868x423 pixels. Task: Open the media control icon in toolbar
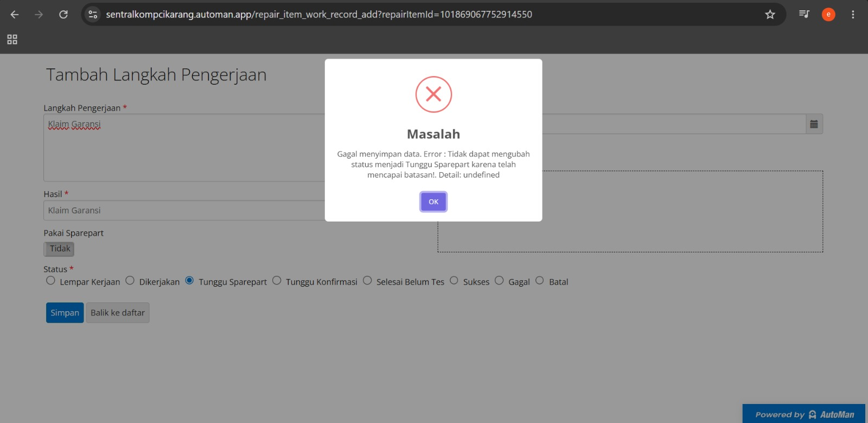coord(804,14)
